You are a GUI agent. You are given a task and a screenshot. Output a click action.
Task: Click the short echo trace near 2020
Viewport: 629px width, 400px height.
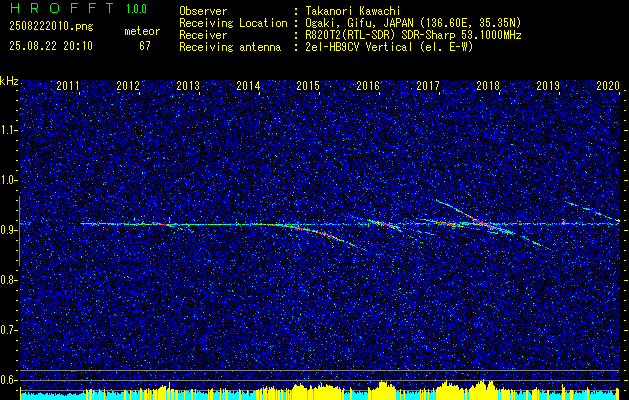click(x=592, y=209)
